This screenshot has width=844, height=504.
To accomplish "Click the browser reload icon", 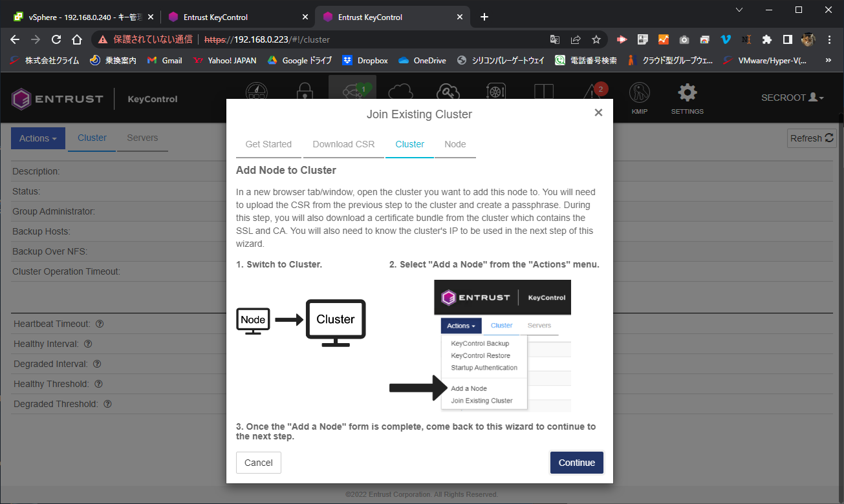I will 56,39.
